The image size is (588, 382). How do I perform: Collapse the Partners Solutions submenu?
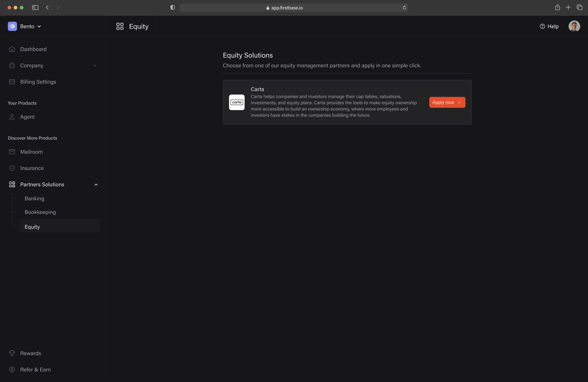click(x=96, y=184)
